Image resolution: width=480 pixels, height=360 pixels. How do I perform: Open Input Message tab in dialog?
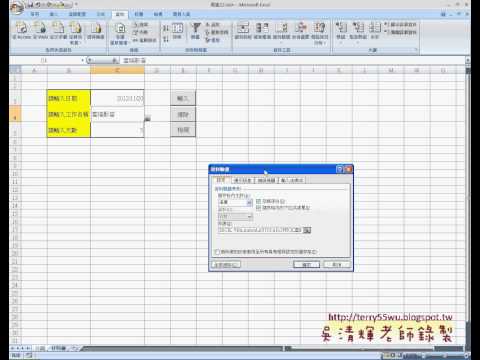click(x=242, y=180)
